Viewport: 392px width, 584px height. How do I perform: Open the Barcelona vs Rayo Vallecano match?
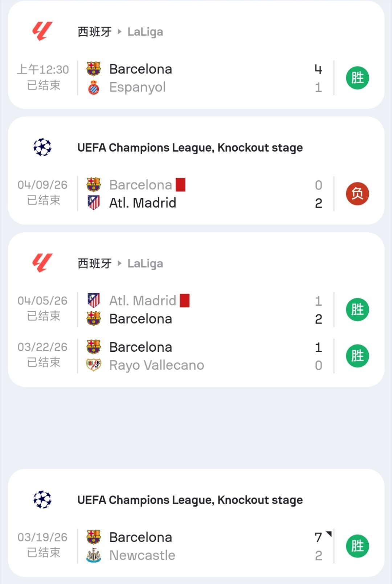pos(196,356)
